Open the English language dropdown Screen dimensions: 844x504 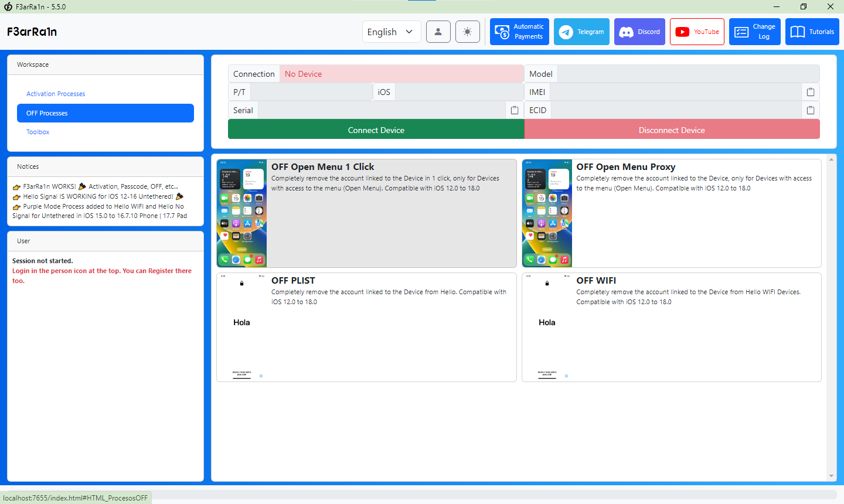click(x=392, y=32)
